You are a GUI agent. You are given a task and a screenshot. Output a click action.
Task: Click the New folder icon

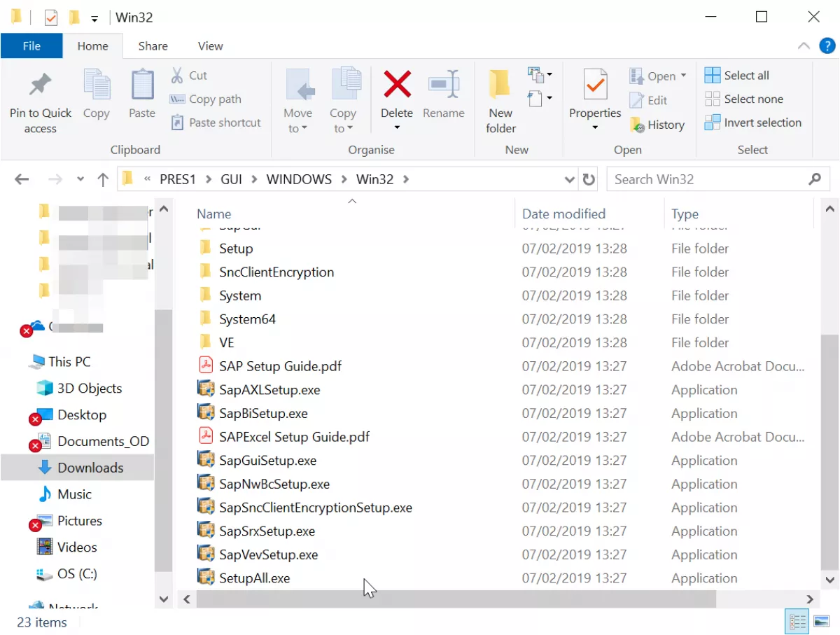tap(500, 85)
